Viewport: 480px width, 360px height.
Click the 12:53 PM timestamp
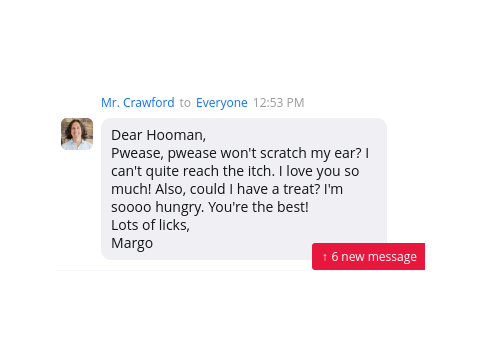click(x=279, y=103)
